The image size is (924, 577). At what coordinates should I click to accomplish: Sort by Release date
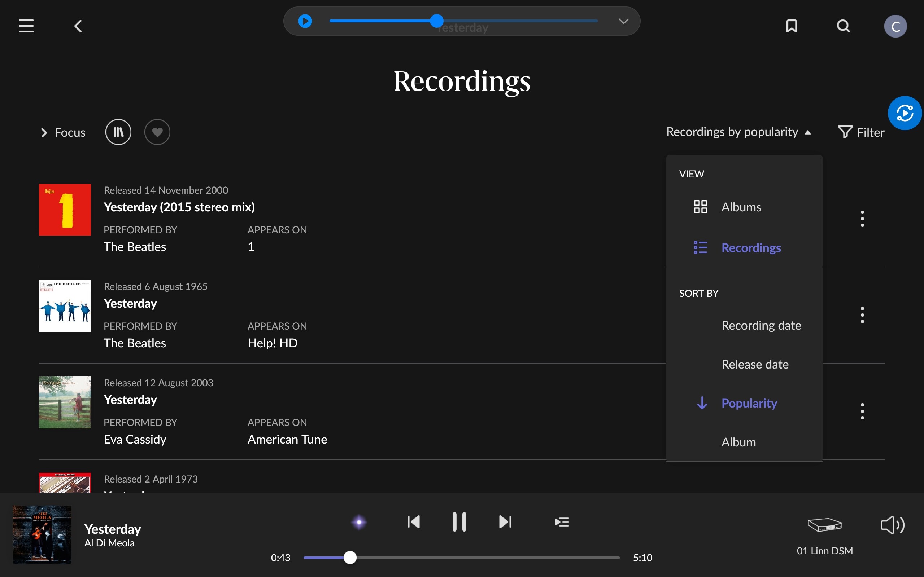pos(755,365)
